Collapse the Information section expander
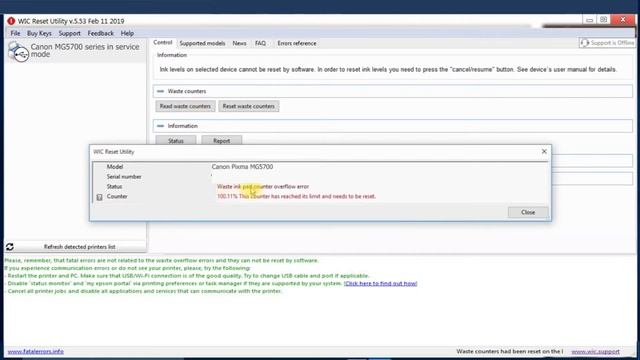The height and width of the screenshot is (360, 640). click(160, 126)
